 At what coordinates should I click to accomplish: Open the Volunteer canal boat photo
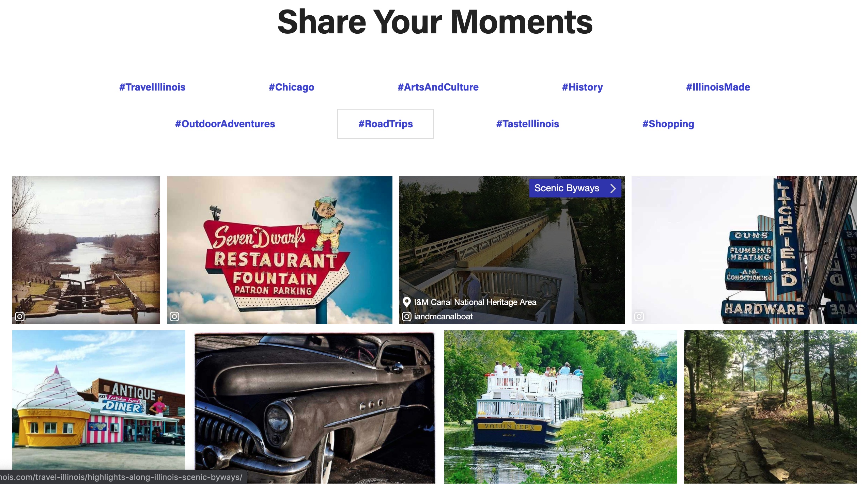tap(561, 407)
